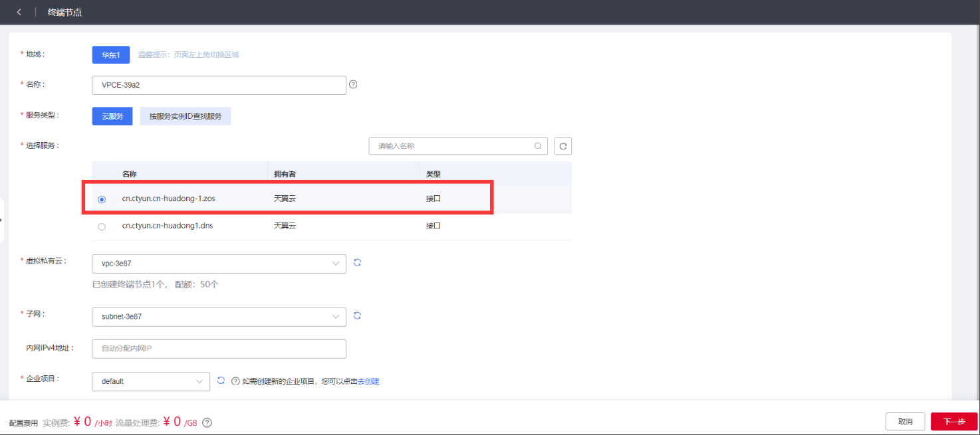Click the search magnifier icon in service search

(x=537, y=146)
